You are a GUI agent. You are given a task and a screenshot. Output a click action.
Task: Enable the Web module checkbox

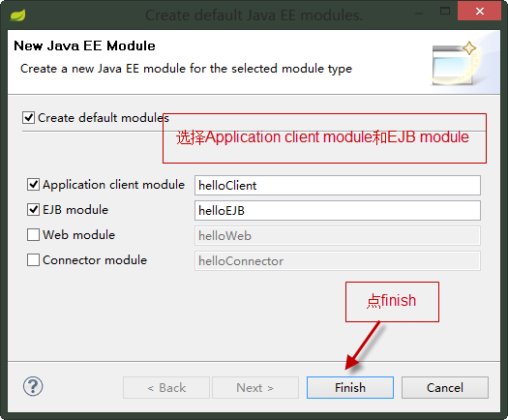coord(33,234)
